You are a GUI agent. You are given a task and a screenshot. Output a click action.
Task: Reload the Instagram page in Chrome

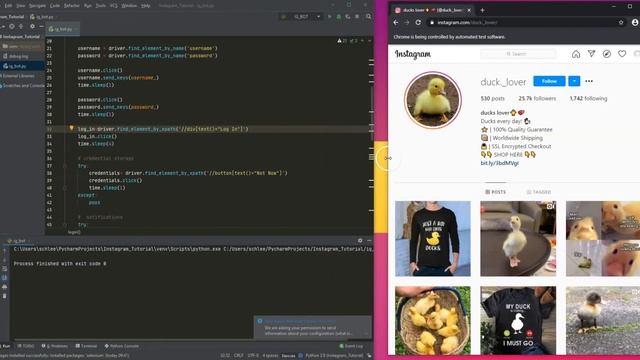[418, 22]
